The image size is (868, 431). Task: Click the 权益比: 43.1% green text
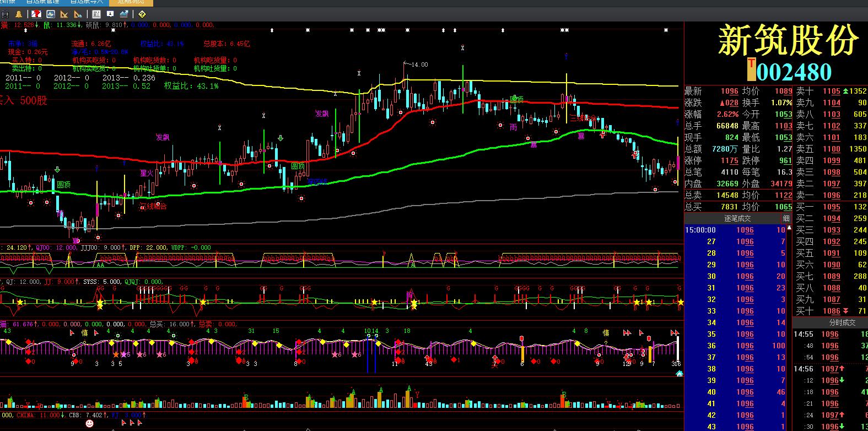click(191, 86)
